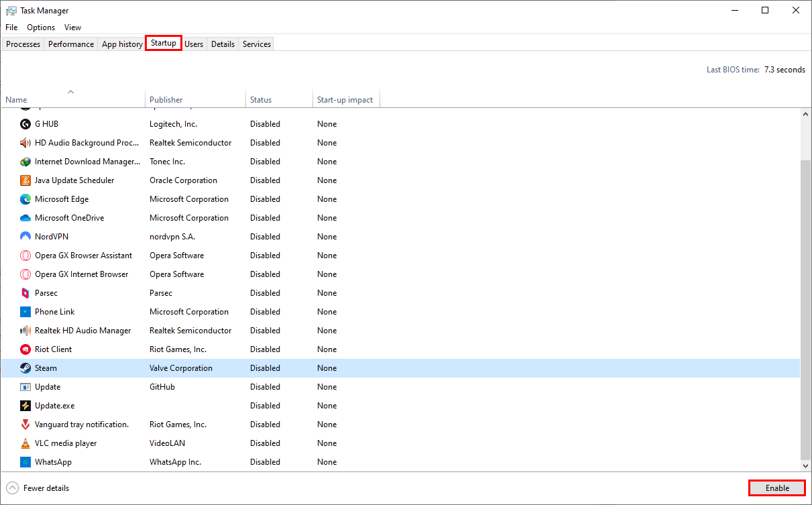
Task: Switch to the Users tab
Action: point(194,44)
